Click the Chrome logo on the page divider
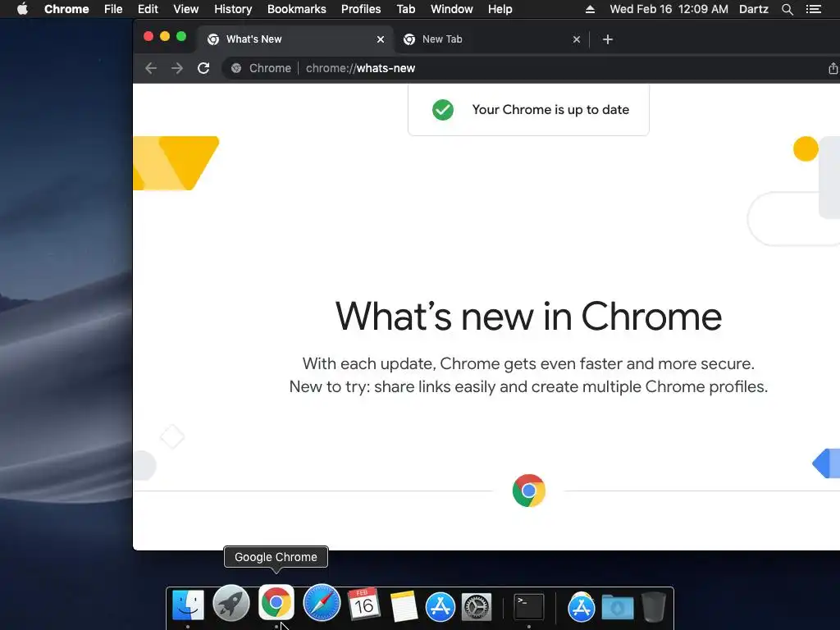Viewport: 840px width, 630px height. coord(529,491)
